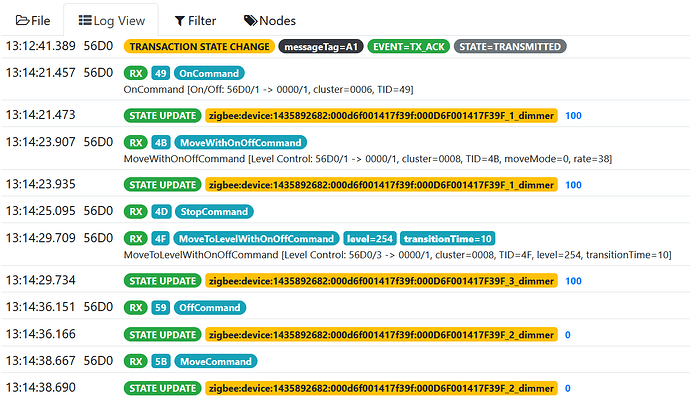Click STATE UPDATE badge at 13:14:23.935
The height and width of the screenshot is (412, 690).
[162, 185]
